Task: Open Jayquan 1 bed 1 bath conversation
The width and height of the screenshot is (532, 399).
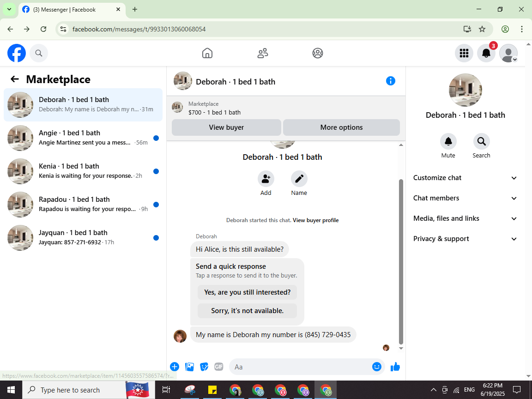Action: pyautogui.click(x=83, y=238)
